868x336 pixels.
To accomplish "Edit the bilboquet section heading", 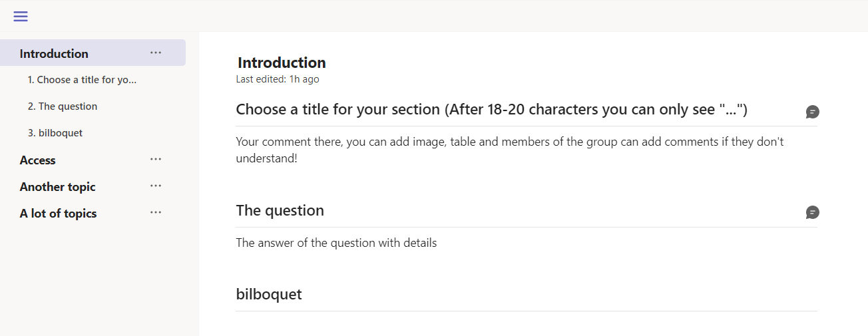I will 269,295.
